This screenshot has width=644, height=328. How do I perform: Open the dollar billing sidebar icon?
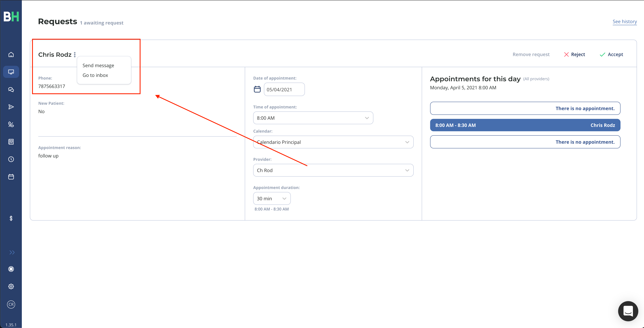pyautogui.click(x=11, y=218)
